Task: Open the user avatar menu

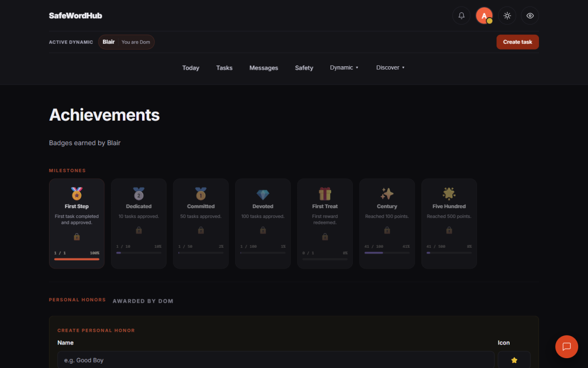Action: pos(484,16)
